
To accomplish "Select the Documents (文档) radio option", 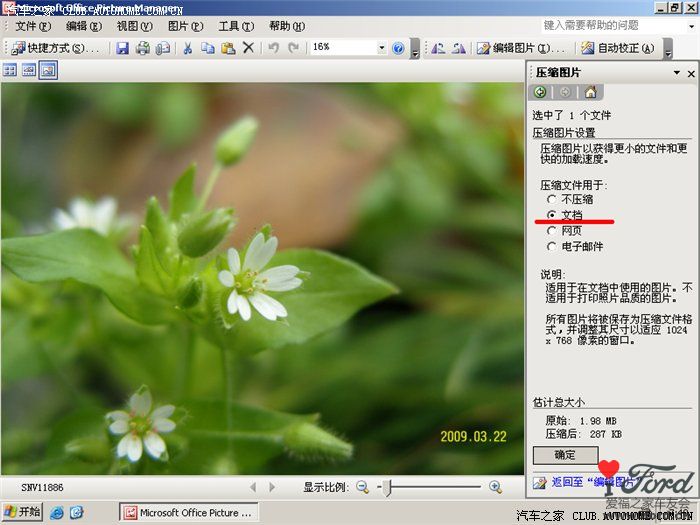I will [x=551, y=215].
